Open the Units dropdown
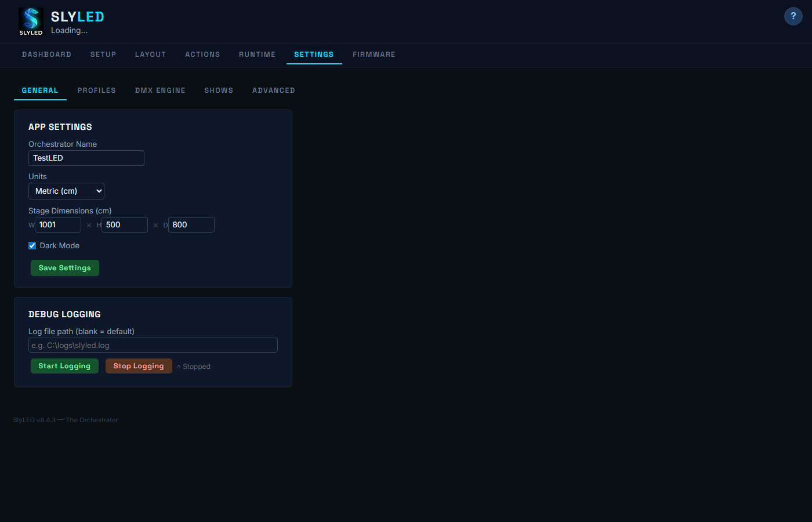Screen dimensions: 812x522 (66, 191)
